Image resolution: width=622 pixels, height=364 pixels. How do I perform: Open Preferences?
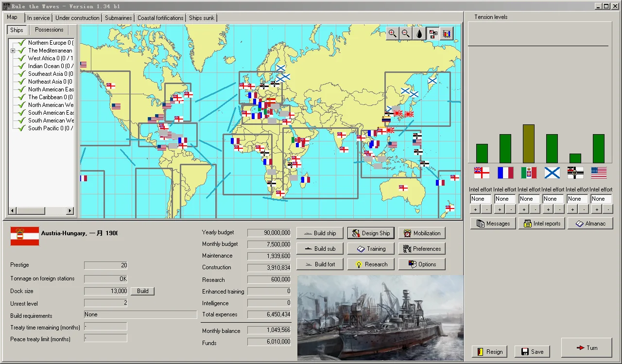coord(422,249)
